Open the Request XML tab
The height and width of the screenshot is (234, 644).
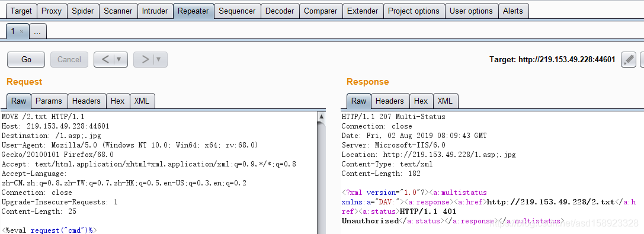(142, 101)
